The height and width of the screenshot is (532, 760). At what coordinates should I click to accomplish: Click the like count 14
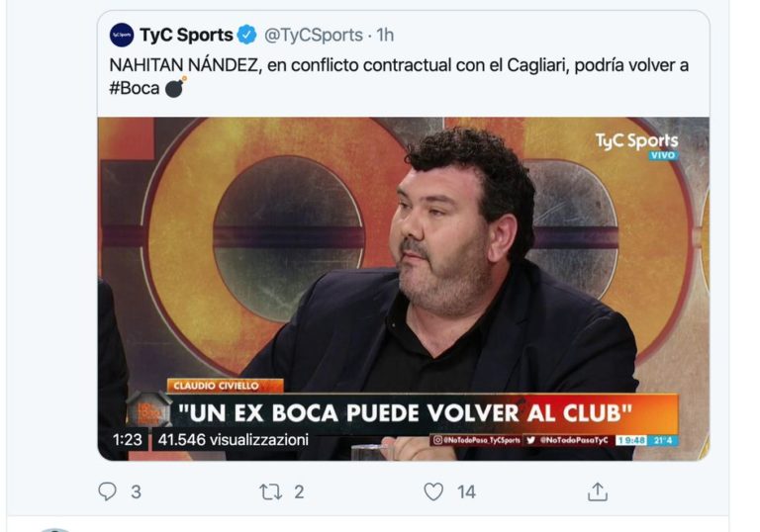(466, 492)
